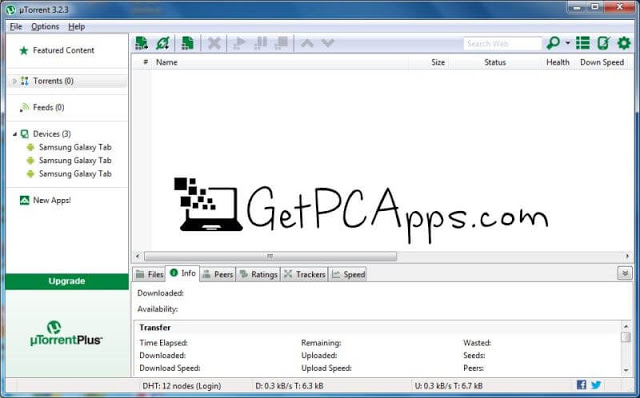Collapse the Devices (3) tree arrow

click(15, 134)
